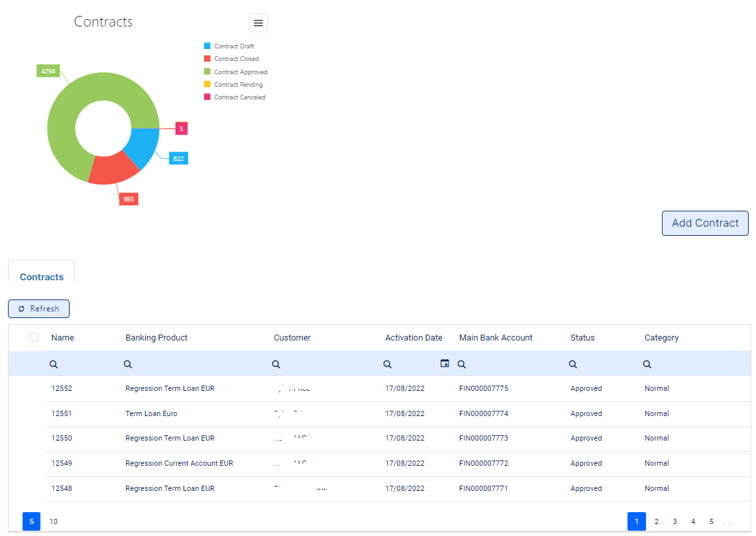Viewport: 756px width, 536px height.
Task: Click the search icon under Customer column
Action: 276,364
